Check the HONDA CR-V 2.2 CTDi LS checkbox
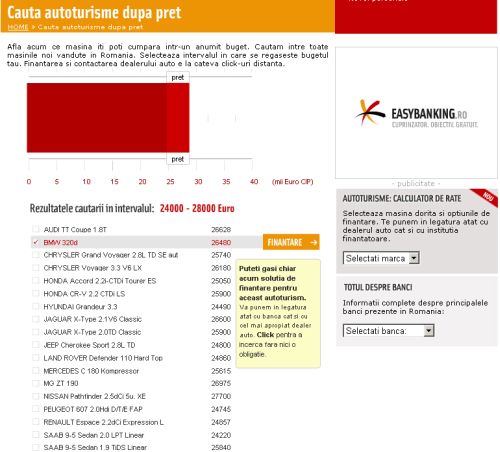The height and width of the screenshot is (452, 500). tap(35, 293)
